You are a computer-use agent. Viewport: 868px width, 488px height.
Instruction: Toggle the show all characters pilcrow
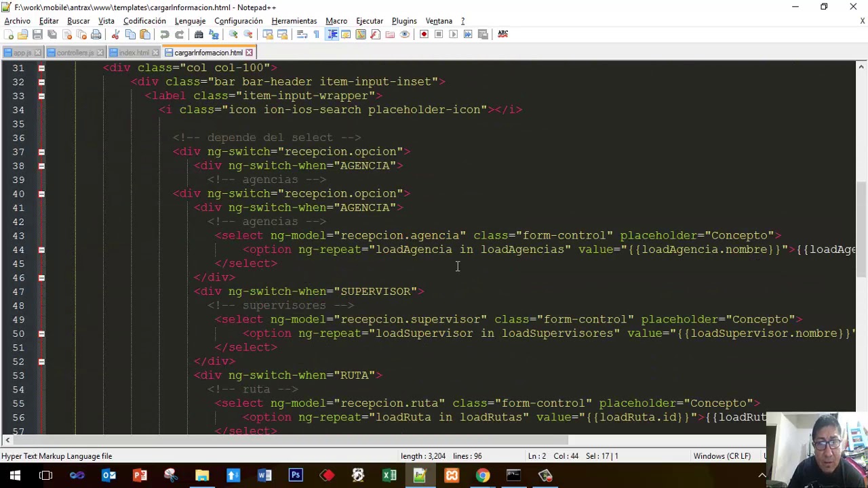point(317,35)
